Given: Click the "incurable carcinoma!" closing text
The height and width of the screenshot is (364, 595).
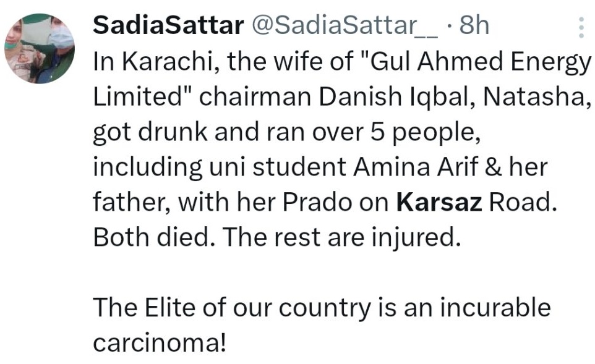Looking at the screenshot, I should click(x=322, y=324).
